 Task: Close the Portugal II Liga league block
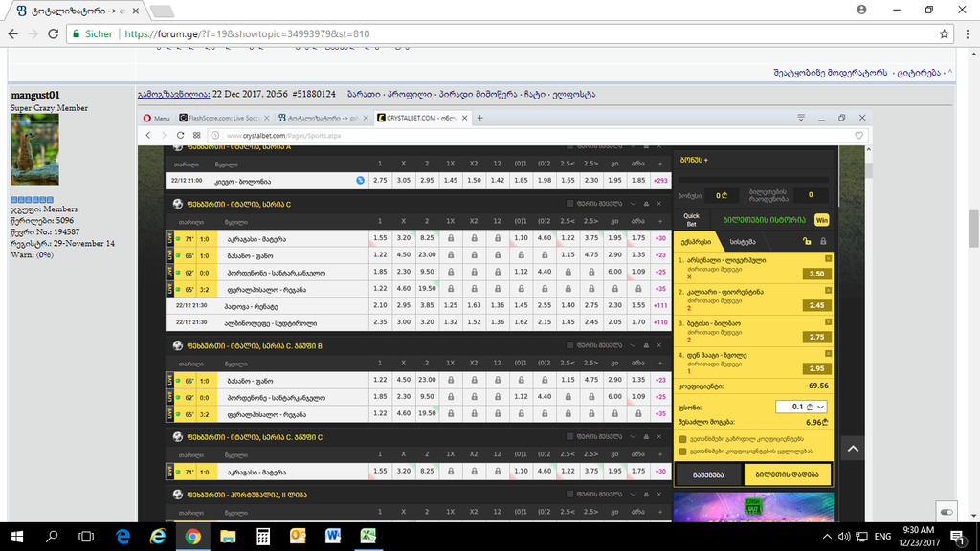(x=658, y=495)
